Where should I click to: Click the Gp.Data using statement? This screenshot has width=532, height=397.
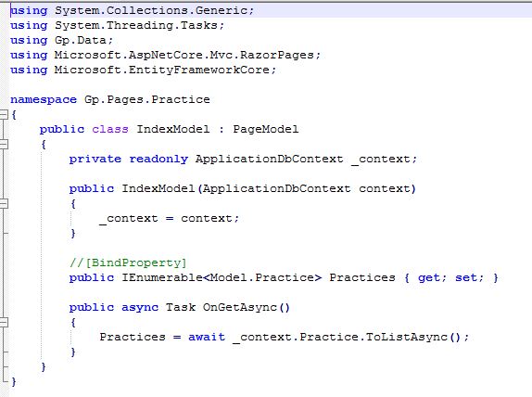point(61,41)
